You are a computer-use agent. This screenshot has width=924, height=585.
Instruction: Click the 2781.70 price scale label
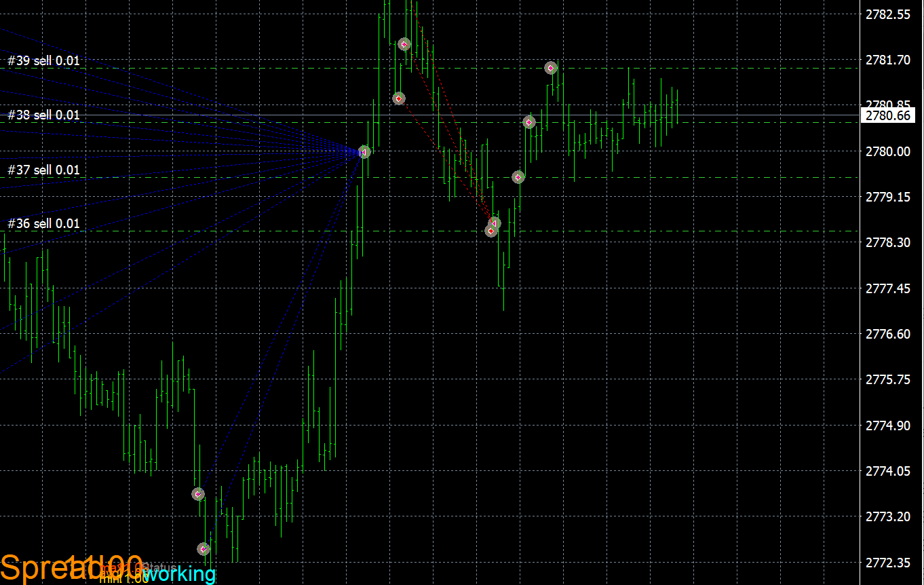[888, 60]
